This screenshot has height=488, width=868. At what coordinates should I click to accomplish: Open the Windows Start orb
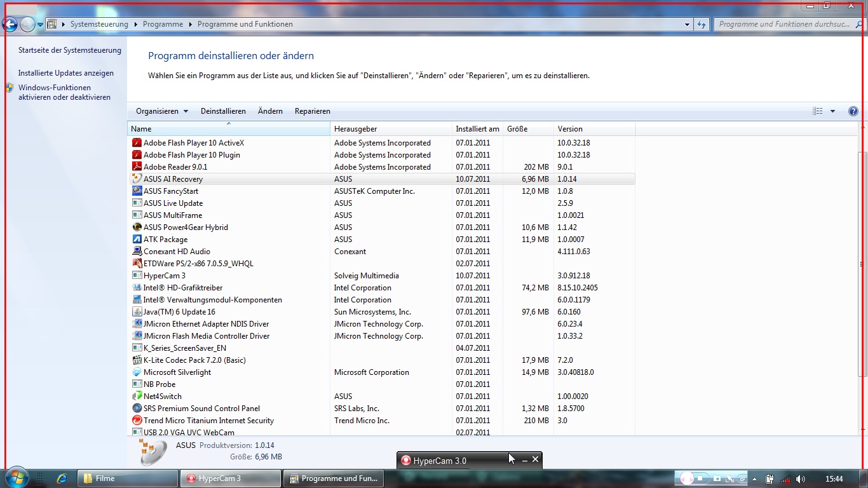(x=16, y=478)
